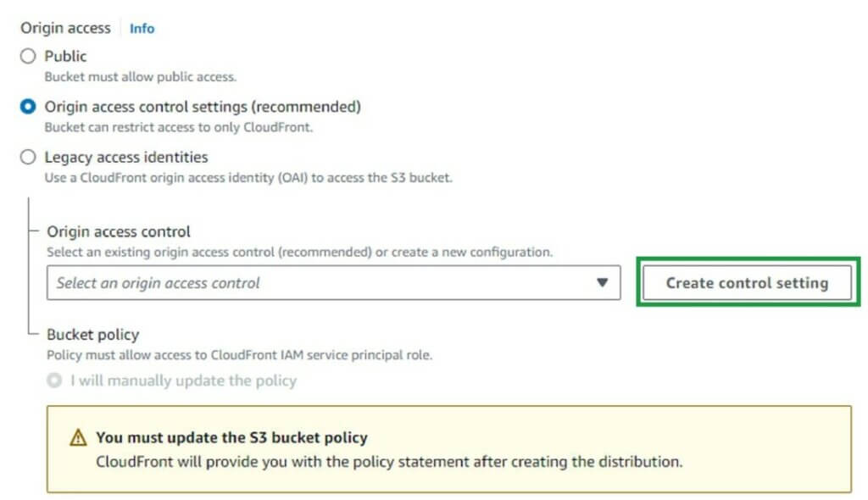Click 'Bucket must allow public access' description

[140, 76]
